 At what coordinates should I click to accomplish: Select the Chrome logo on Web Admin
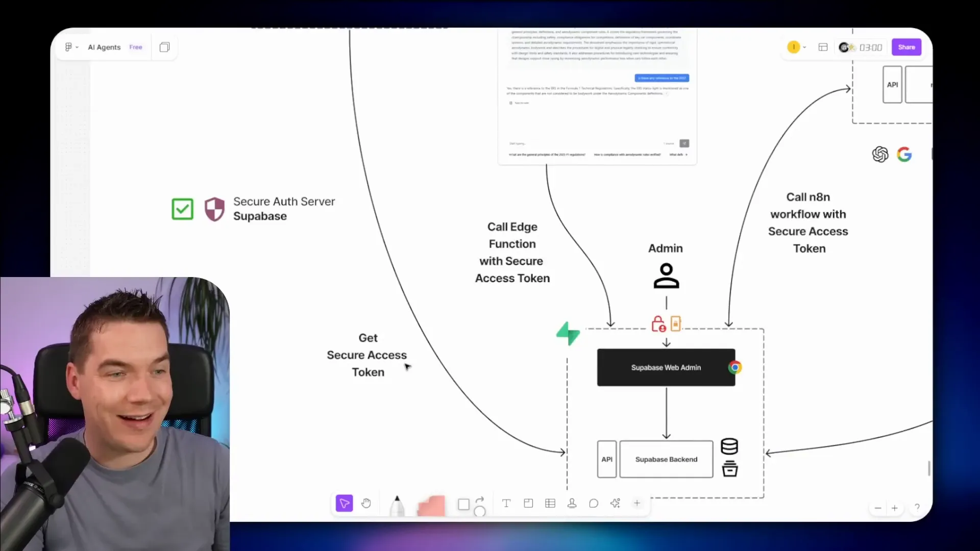click(x=735, y=367)
